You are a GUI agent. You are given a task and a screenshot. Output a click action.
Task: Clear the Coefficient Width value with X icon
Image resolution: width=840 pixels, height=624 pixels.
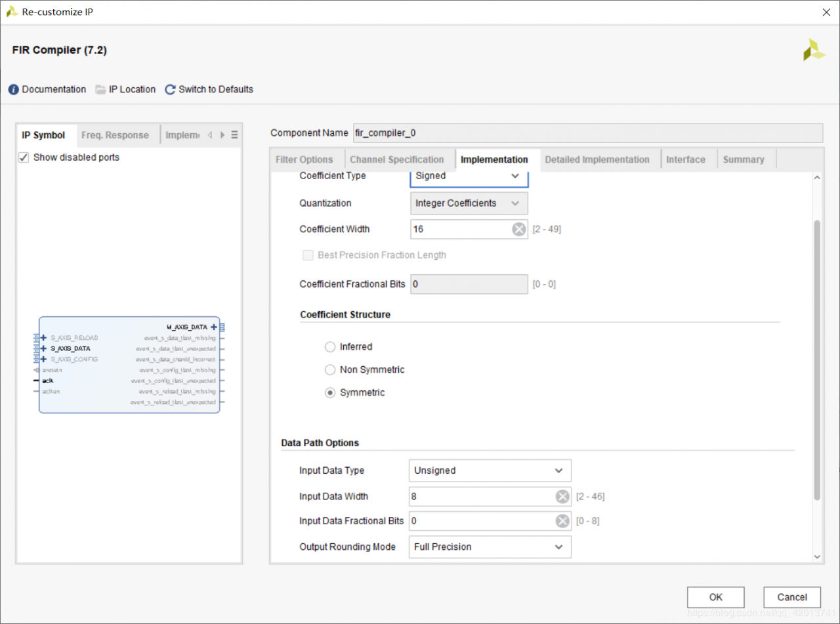518,229
